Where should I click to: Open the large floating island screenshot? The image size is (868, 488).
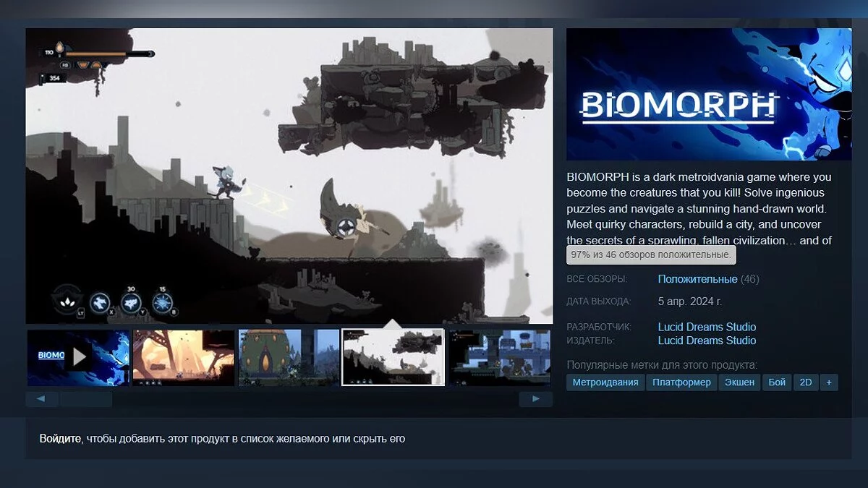pos(289,176)
